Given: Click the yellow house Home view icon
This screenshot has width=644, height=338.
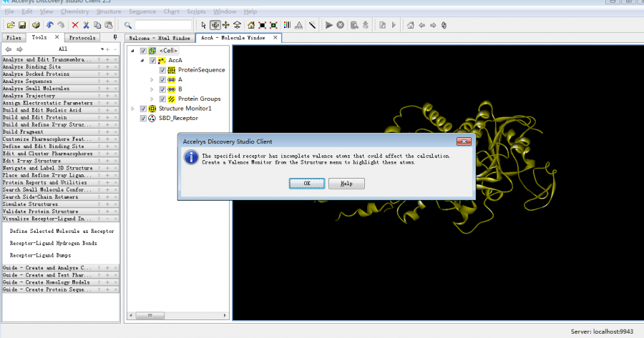Looking at the screenshot, I should pyautogui.click(x=251, y=25).
